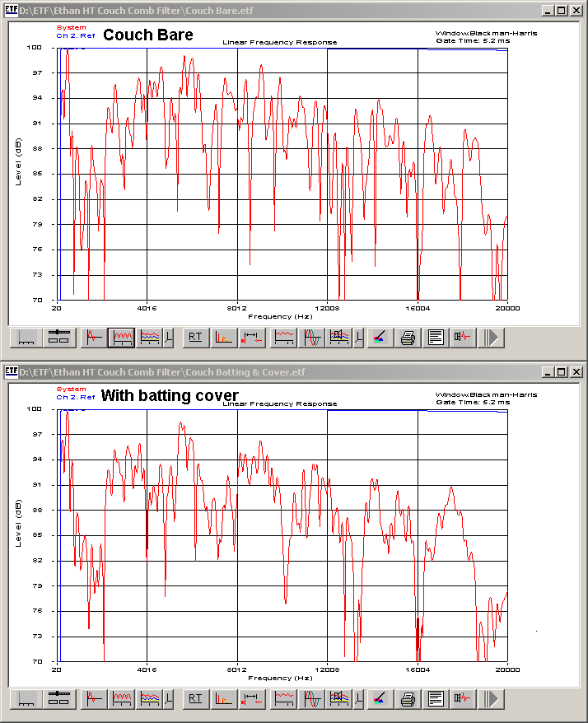
Task: Click speaker signal icon in Couch Bare toolbar
Action: pyautogui.click(x=463, y=338)
